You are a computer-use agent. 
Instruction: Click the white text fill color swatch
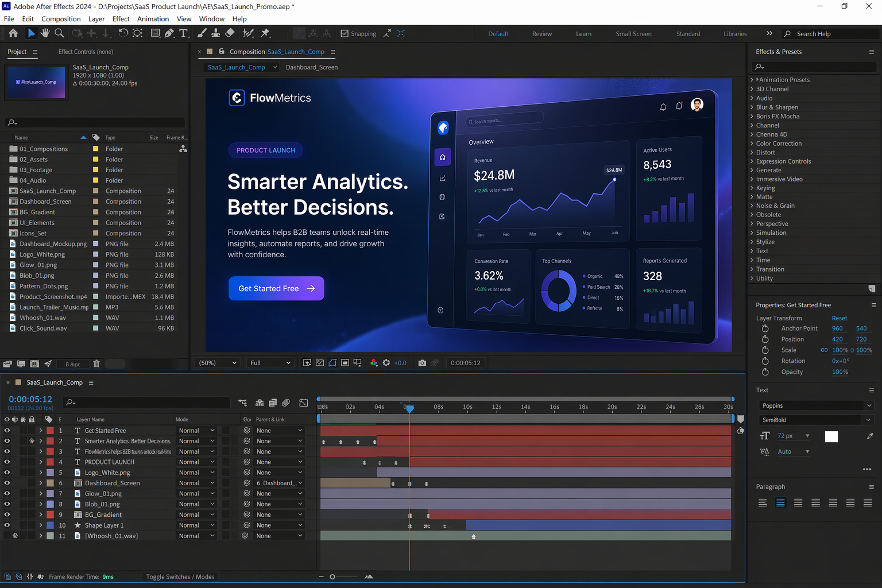point(831,437)
